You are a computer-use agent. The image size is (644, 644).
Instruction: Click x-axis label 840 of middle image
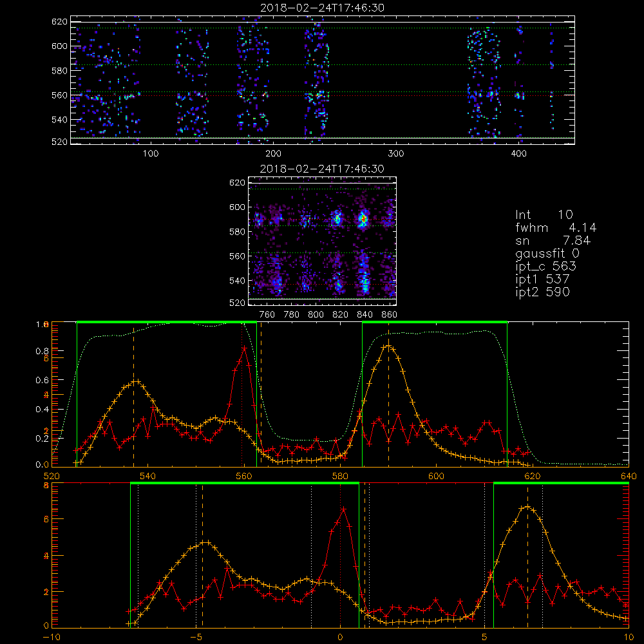tap(365, 315)
